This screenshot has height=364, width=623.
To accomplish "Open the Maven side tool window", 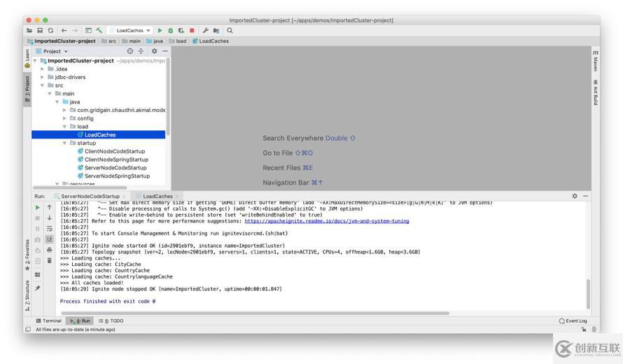I will [595, 61].
